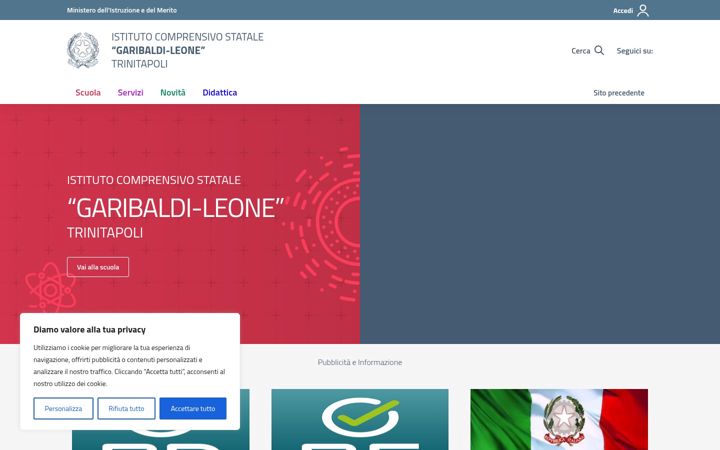Follow the Sito precedente link
The width and height of the screenshot is (720, 450).
[x=619, y=93]
